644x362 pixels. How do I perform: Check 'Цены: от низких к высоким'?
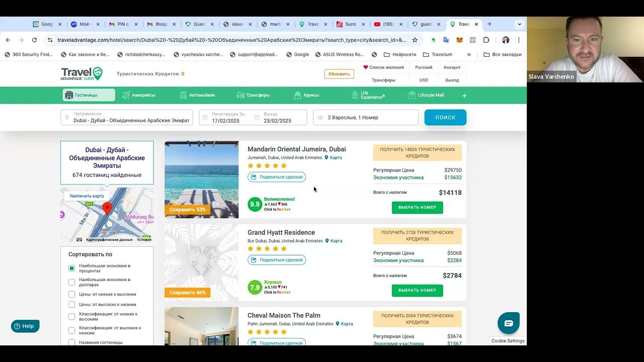pyautogui.click(x=72, y=294)
